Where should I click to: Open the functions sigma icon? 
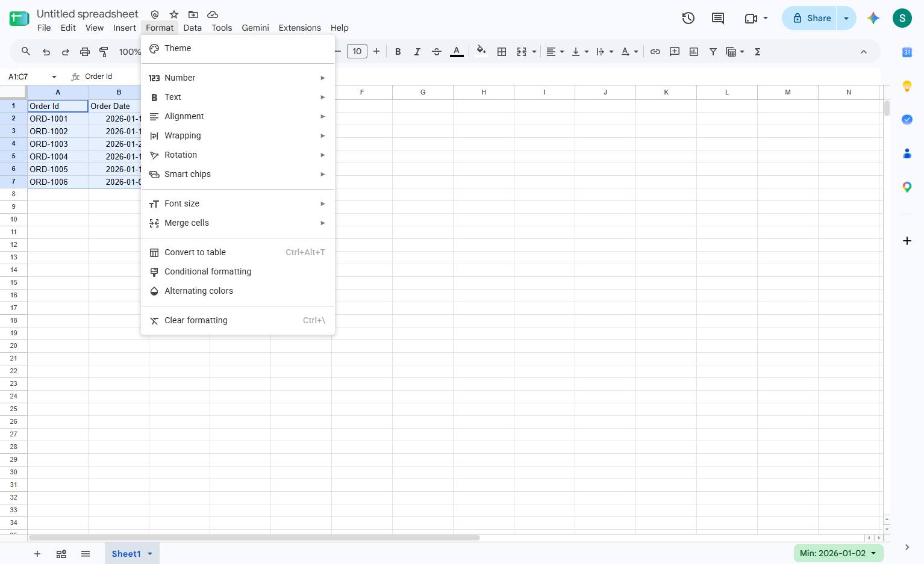pos(758,52)
